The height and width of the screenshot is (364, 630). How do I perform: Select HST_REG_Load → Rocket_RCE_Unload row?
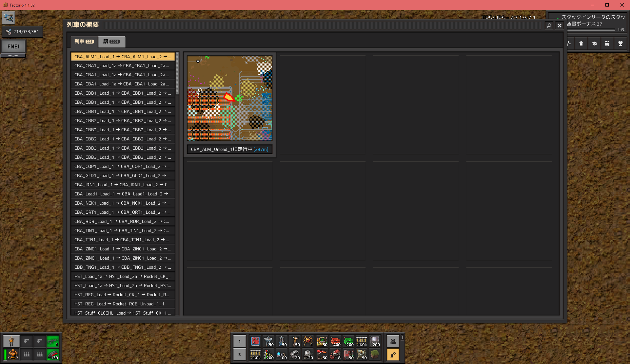click(123, 304)
